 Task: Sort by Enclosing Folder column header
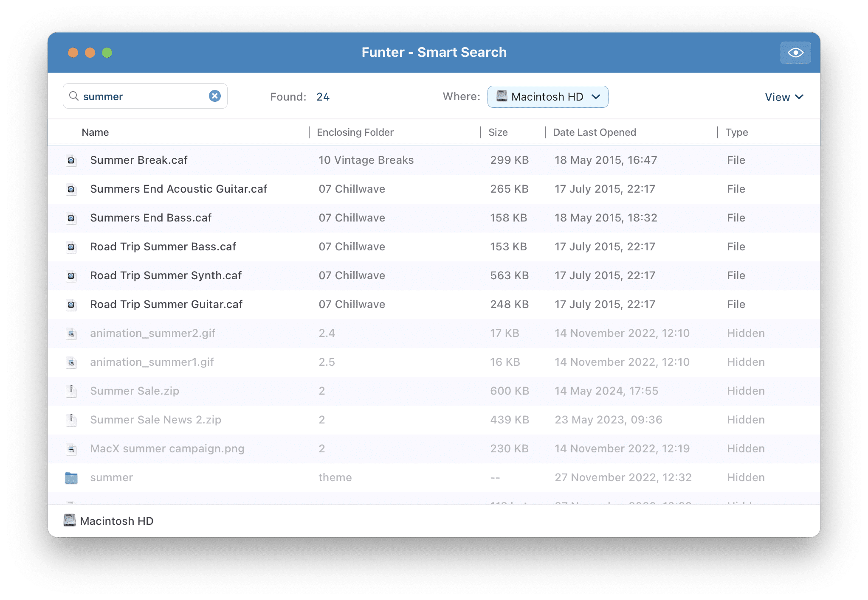pyautogui.click(x=355, y=132)
